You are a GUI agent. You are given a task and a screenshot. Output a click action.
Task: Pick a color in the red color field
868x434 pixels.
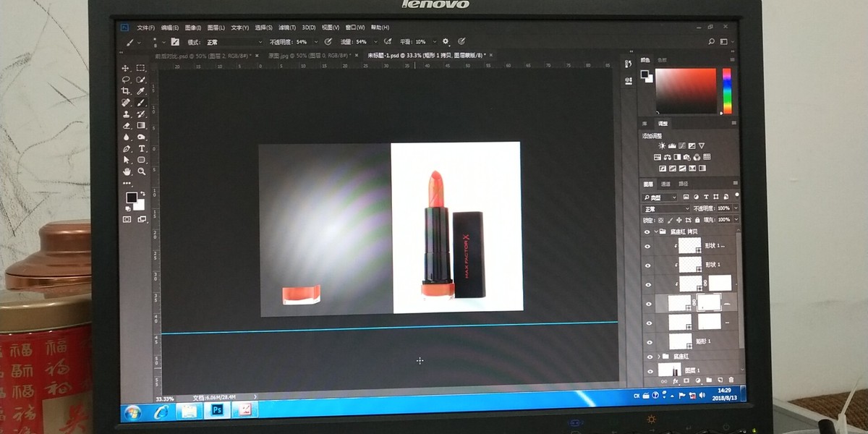pos(686,91)
